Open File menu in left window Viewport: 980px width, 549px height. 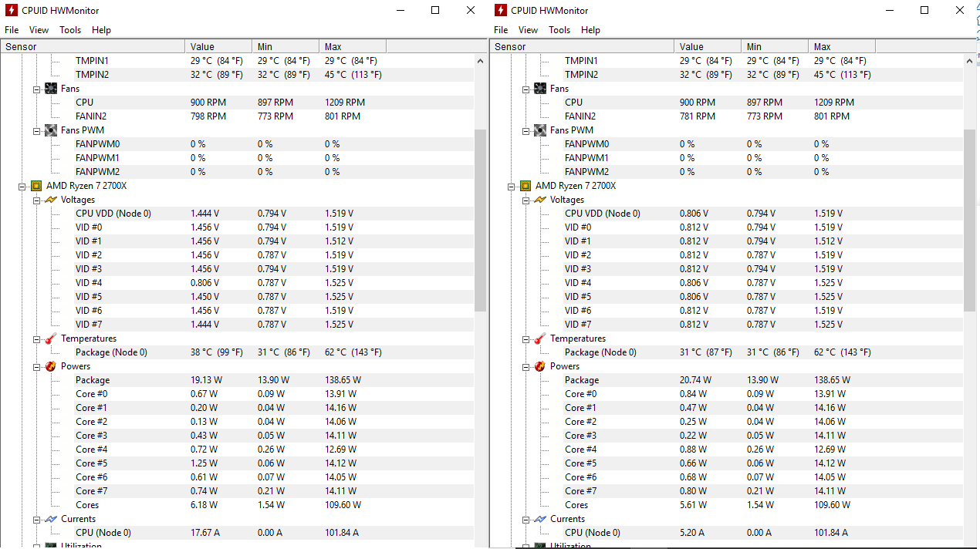tap(12, 30)
